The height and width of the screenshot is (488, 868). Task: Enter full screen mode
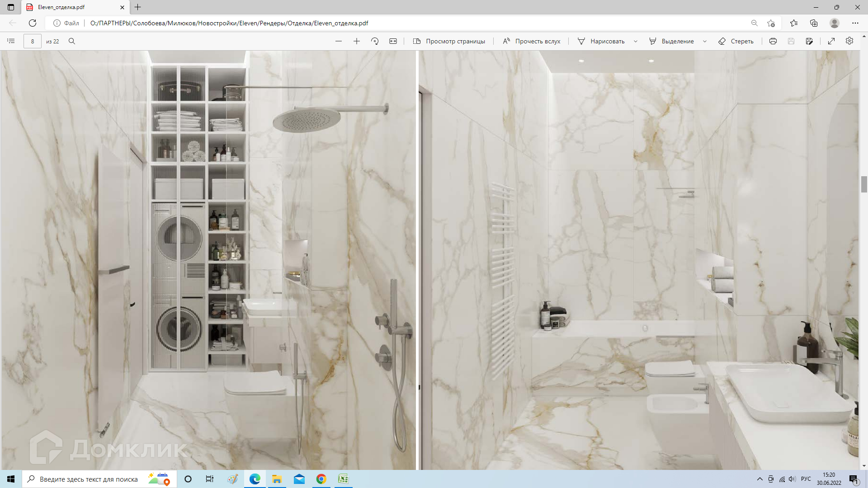[x=831, y=41]
